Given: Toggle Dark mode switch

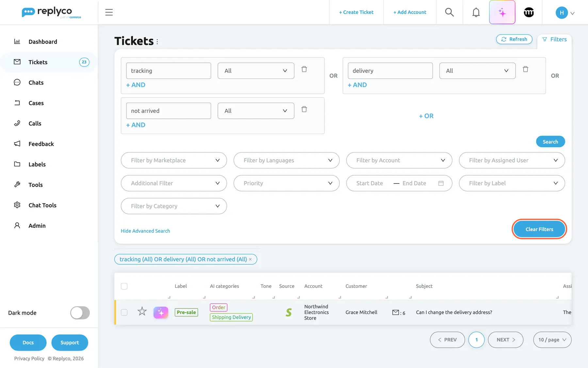Looking at the screenshot, I should (x=80, y=313).
